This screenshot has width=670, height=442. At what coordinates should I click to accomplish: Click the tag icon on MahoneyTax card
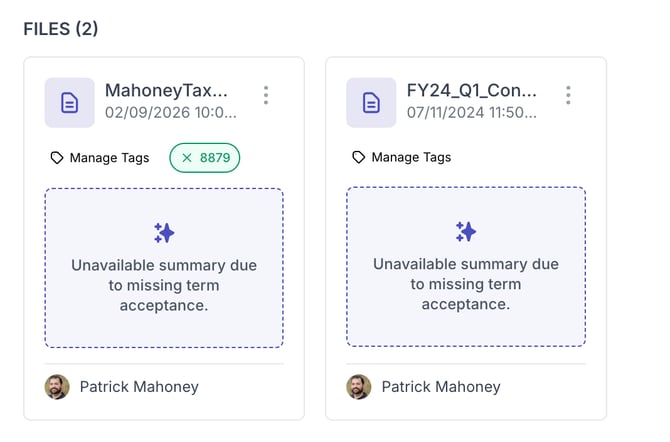coord(57,157)
